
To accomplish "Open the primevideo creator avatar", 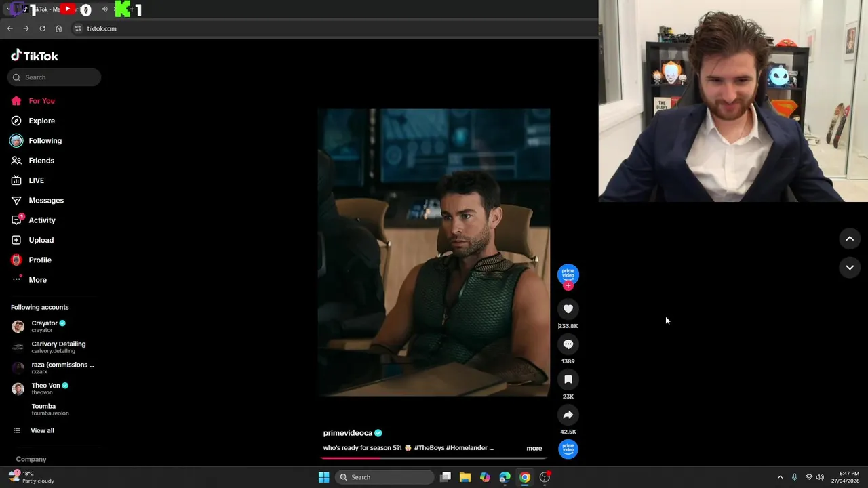I will pyautogui.click(x=568, y=273).
